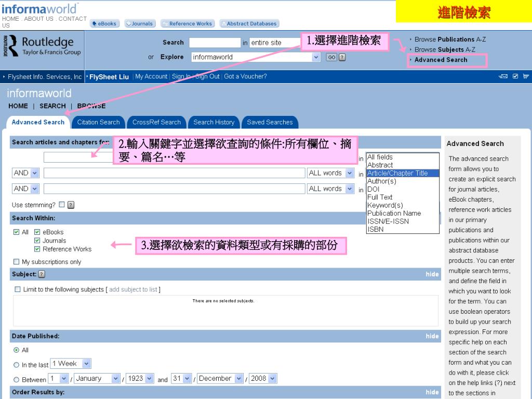This screenshot has height=399, width=532.
Task: Open the Abstract Databases navigation tab
Action: [x=249, y=23]
